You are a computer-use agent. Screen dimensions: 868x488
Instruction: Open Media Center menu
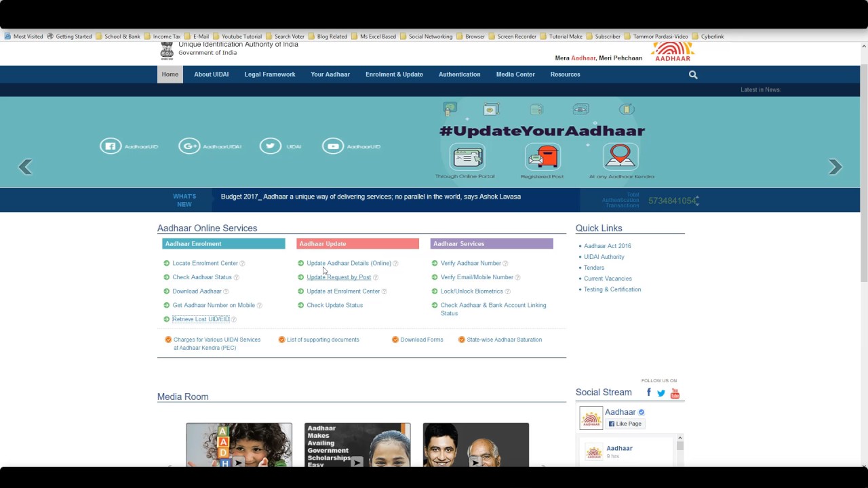tap(515, 75)
